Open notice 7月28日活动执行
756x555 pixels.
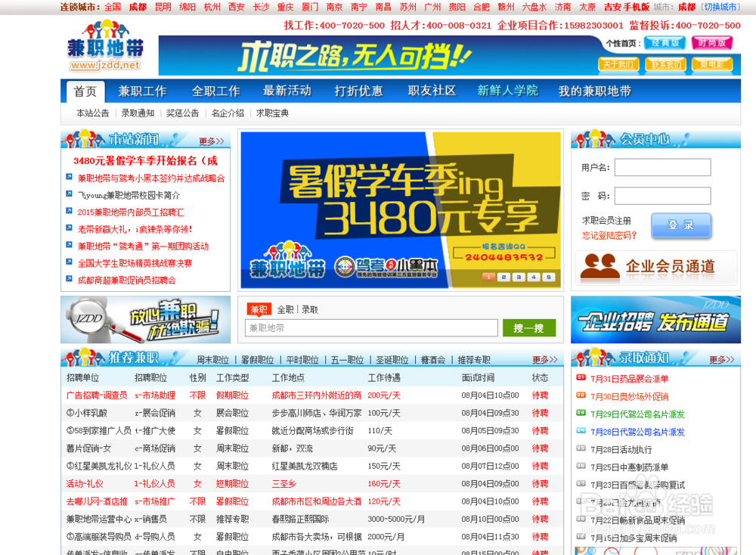click(x=621, y=449)
